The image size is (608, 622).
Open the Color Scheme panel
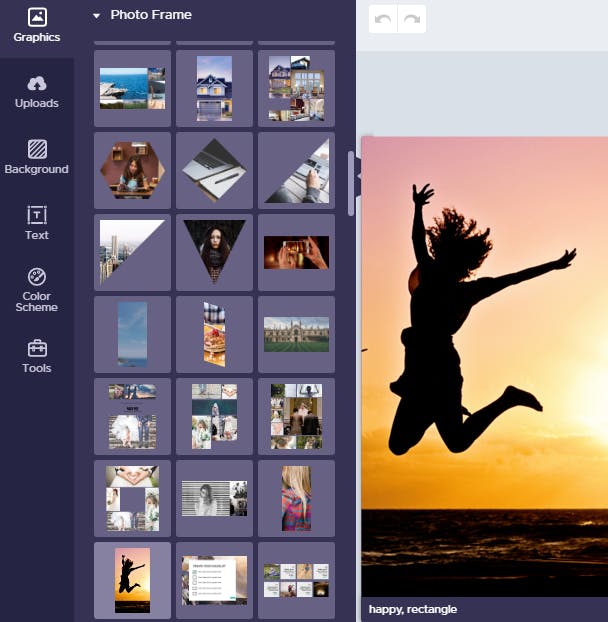(36, 290)
